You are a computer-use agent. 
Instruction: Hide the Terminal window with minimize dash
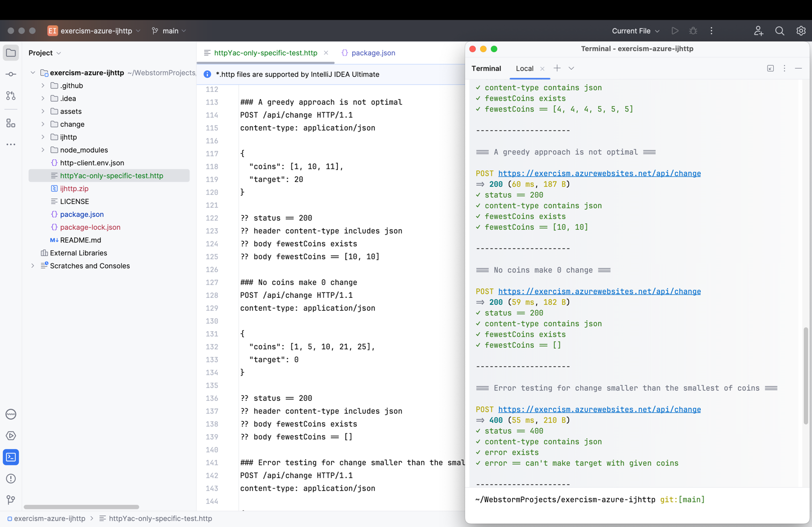799,68
